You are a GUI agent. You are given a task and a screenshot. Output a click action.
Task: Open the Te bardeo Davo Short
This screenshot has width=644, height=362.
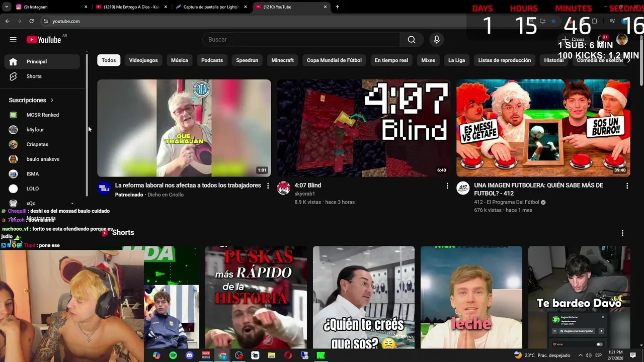coord(579,297)
